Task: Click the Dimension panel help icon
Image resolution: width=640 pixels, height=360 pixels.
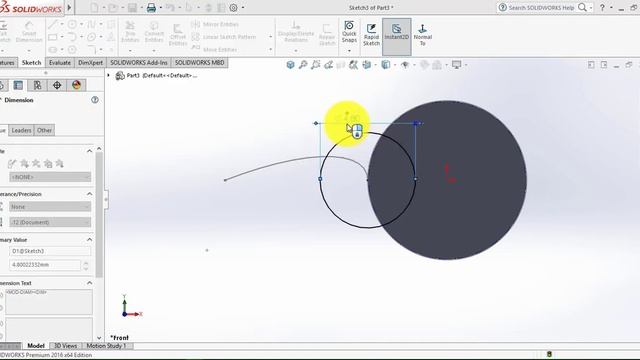Action: click(95, 100)
